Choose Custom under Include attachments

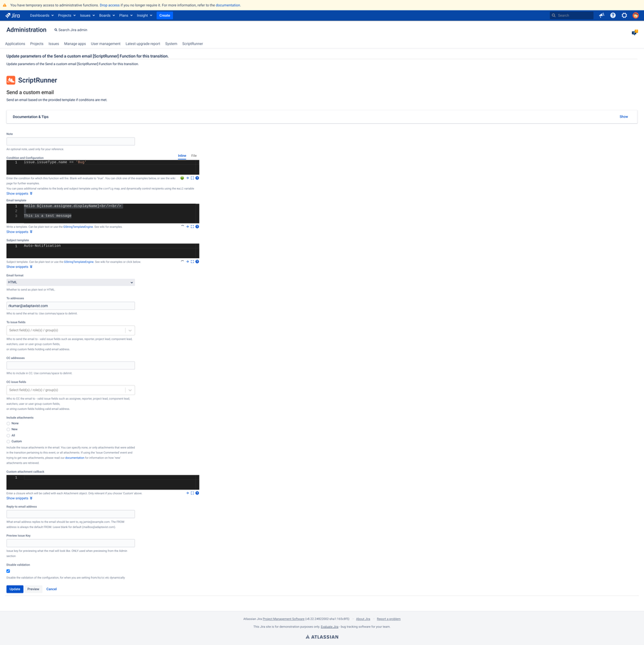(x=8, y=441)
